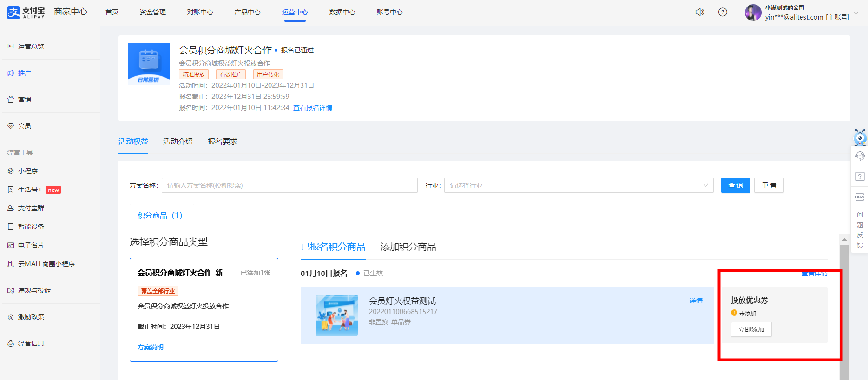Open 对账中心 in top navigation
The image size is (868, 380).
[200, 12]
